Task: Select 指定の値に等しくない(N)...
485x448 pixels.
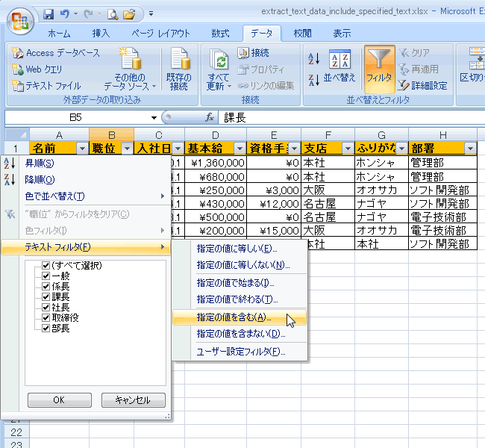Action: click(240, 265)
